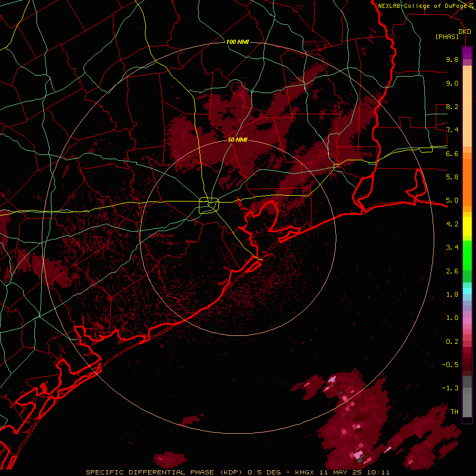
Task: Click the TH threshold label on the scale
Action: [x=454, y=411]
